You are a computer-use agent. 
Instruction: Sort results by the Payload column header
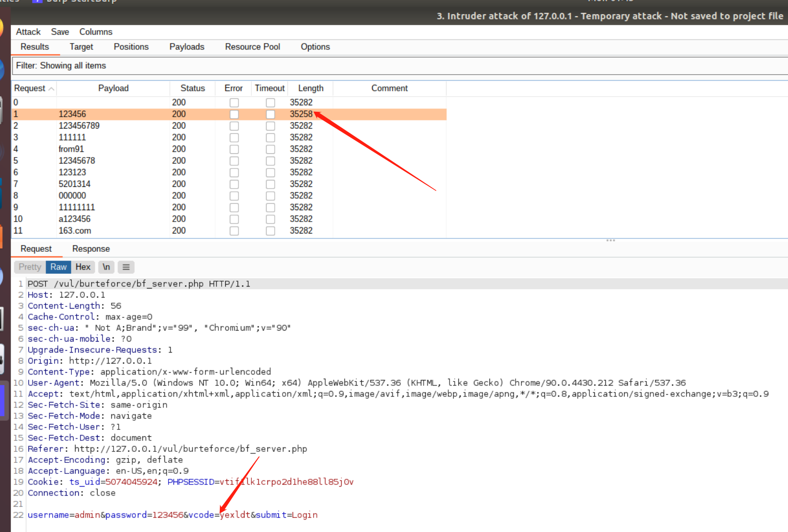[x=113, y=88]
